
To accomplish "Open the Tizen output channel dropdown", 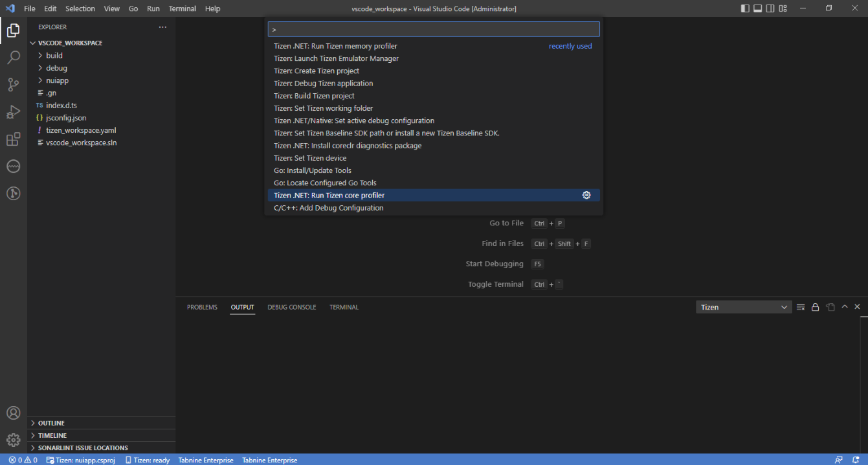I will coord(743,306).
